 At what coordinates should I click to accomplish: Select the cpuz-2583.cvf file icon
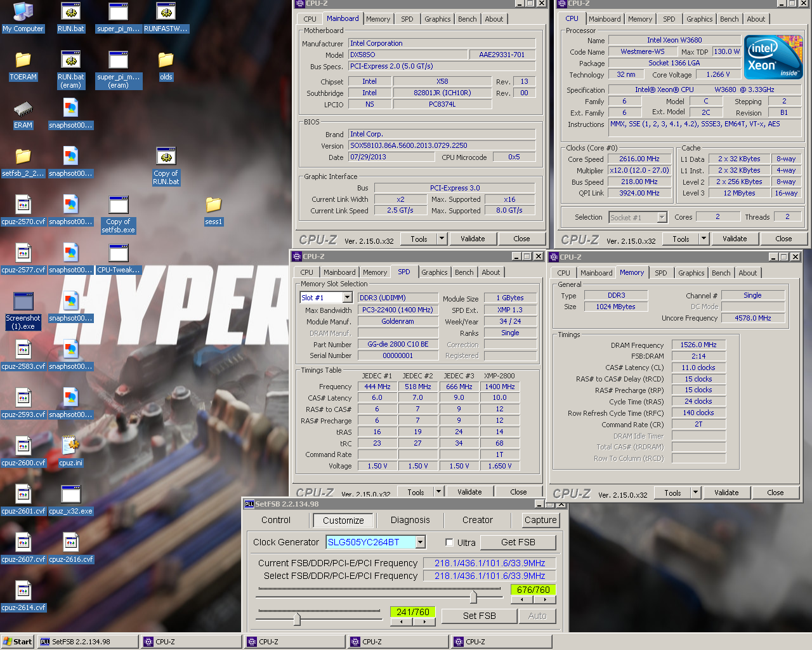(23, 355)
